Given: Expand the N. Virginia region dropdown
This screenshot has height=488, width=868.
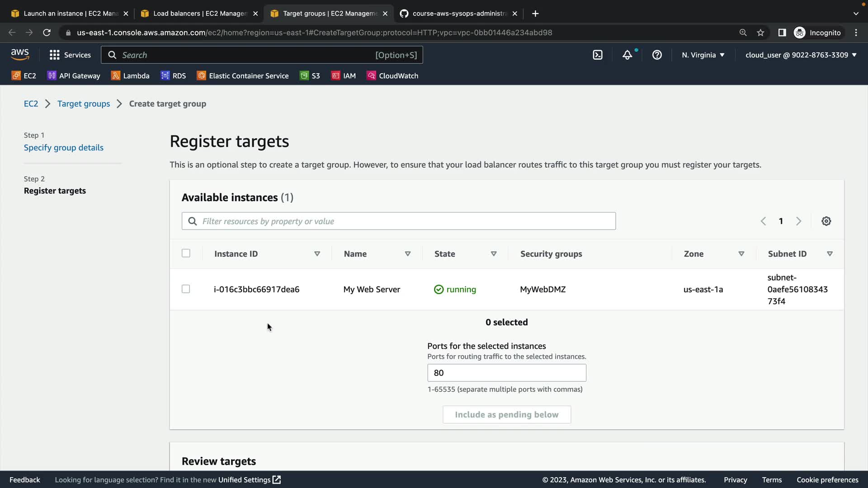Looking at the screenshot, I should pyautogui.click(x=703, y=55).
